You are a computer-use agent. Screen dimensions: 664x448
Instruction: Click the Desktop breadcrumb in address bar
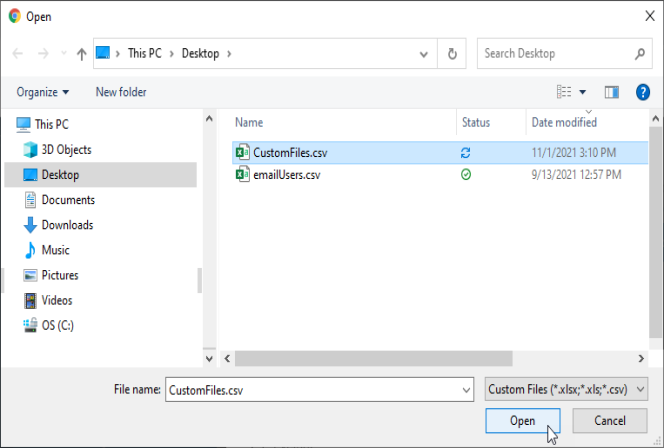click(200, 54)
